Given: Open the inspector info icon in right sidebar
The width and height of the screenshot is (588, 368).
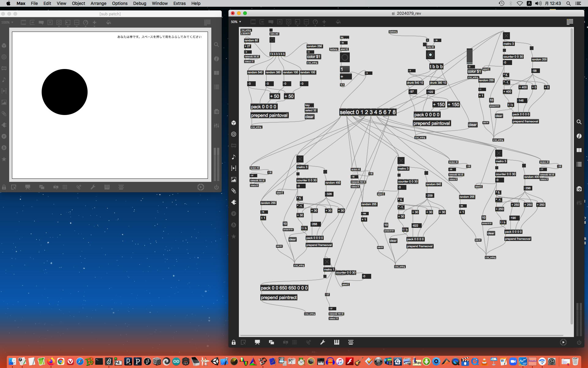Looking at the screenshot, I should coord(579,136).
